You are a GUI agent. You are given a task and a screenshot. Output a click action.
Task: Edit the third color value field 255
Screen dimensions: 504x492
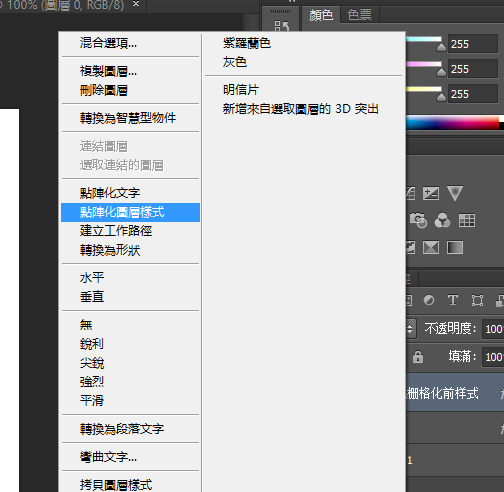click(473, 94)
